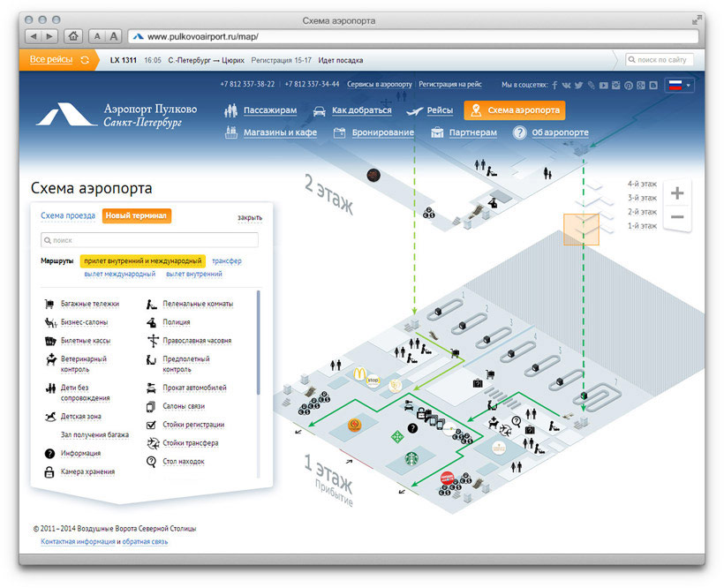Zoom out the map with minus button
Image resolution: width=724 pixels, height=588 pixels.
677,217
